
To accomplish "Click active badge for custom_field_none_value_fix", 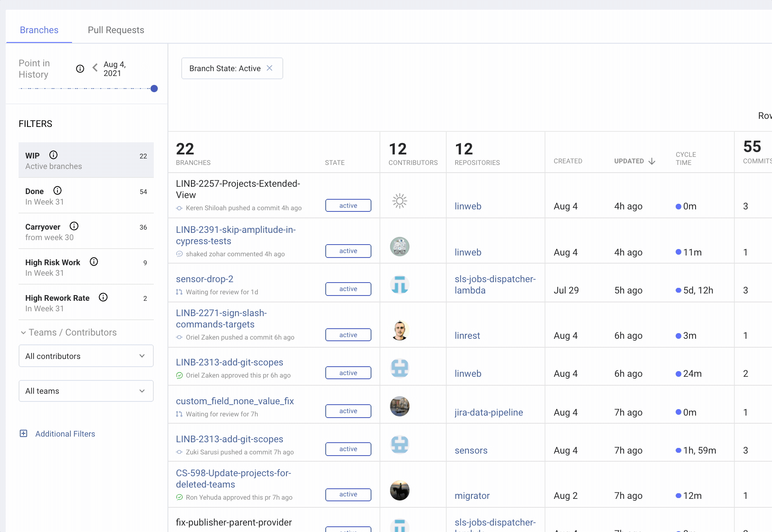I will (x=348, y=411).
